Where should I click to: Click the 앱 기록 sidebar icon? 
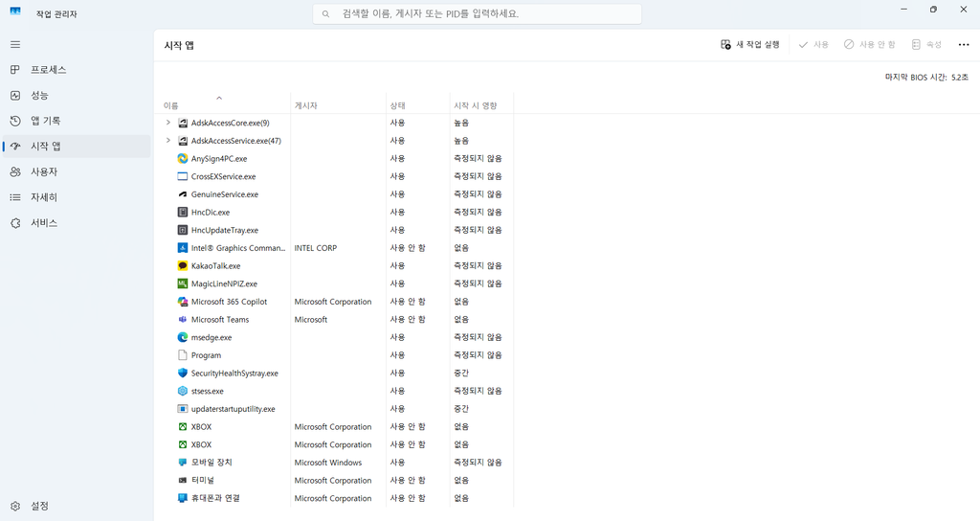pyautogui.click(x=15, y=121)
